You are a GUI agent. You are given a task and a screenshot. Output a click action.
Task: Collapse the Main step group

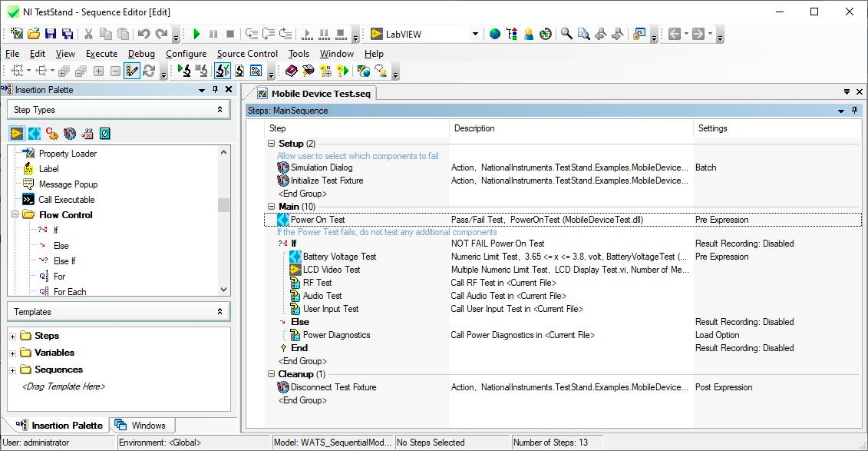point(271,207)
